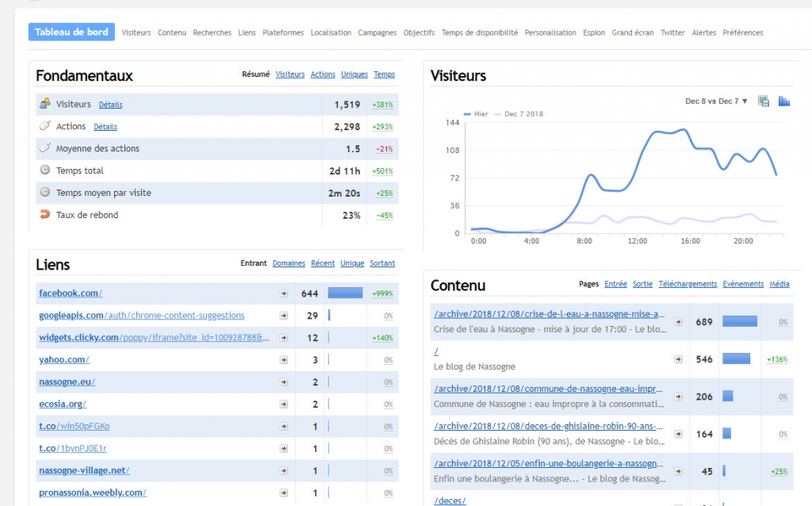812x506 pixels.
Task: Open the facebook.com incoming link
Action: coord(71,293)
